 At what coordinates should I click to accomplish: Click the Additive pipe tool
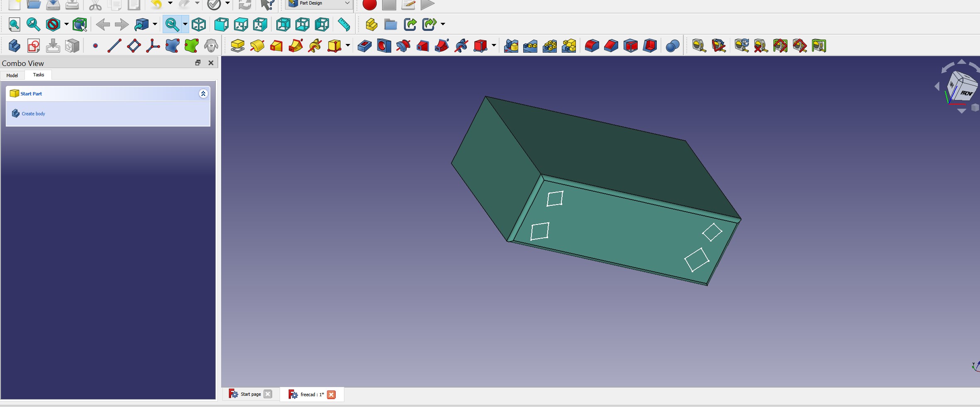tap(296, 46)
